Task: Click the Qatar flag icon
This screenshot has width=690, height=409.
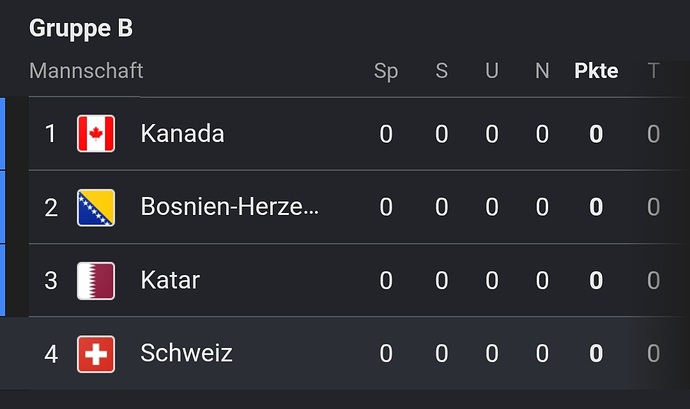Action: [96, 281]
